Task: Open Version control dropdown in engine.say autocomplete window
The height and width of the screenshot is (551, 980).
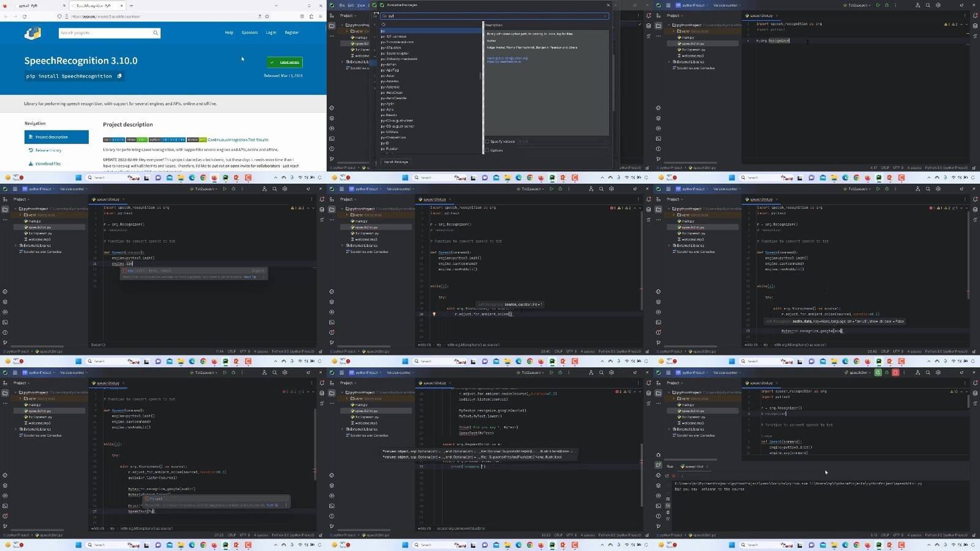Action: (x=73, y=189)
